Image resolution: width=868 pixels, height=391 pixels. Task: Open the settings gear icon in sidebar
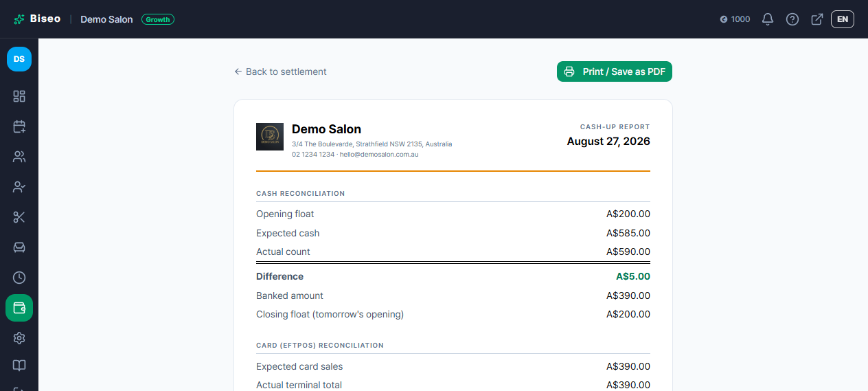pos(19,338)
